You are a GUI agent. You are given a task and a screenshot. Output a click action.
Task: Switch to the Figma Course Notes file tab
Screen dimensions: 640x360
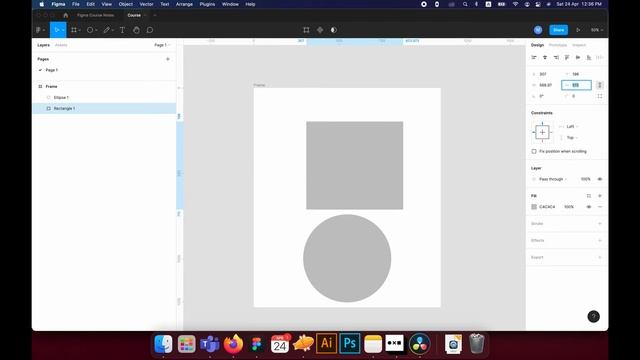point(96,15)
